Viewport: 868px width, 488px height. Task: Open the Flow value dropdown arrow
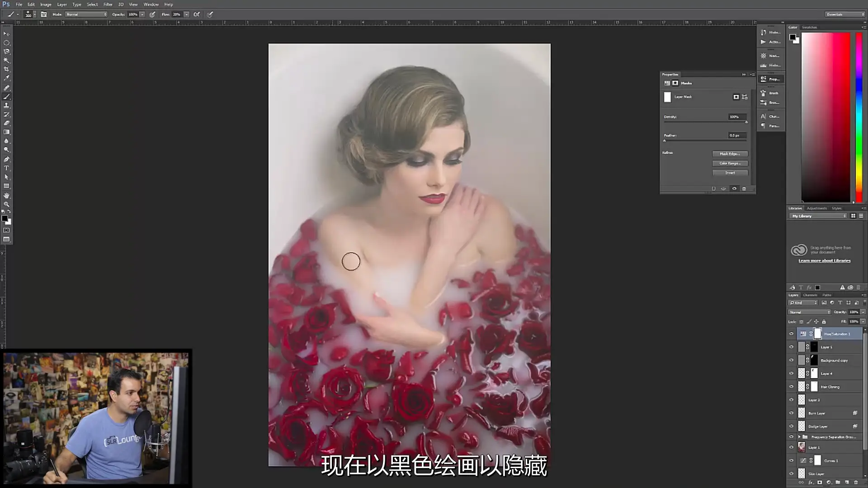pyautogui.click(x=186, y=14)
